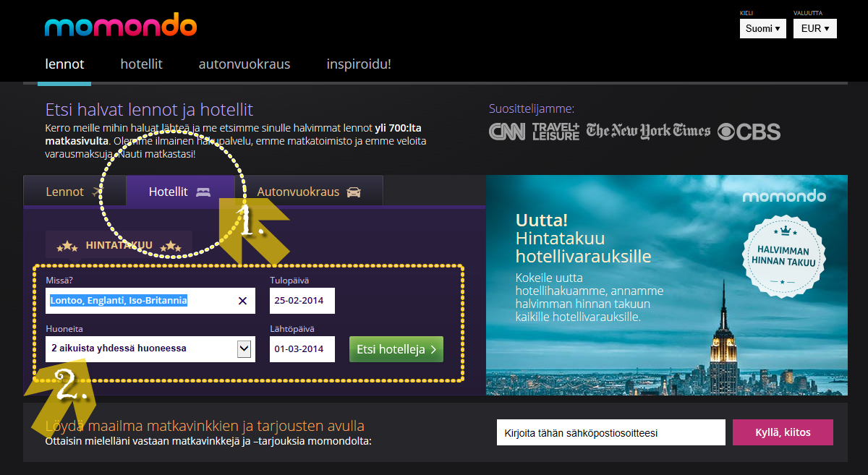
Task: Click the 'Löydä maailma matkavinkkien ja tarjousten avulla' heading
Action: click(x=205, y=426)
